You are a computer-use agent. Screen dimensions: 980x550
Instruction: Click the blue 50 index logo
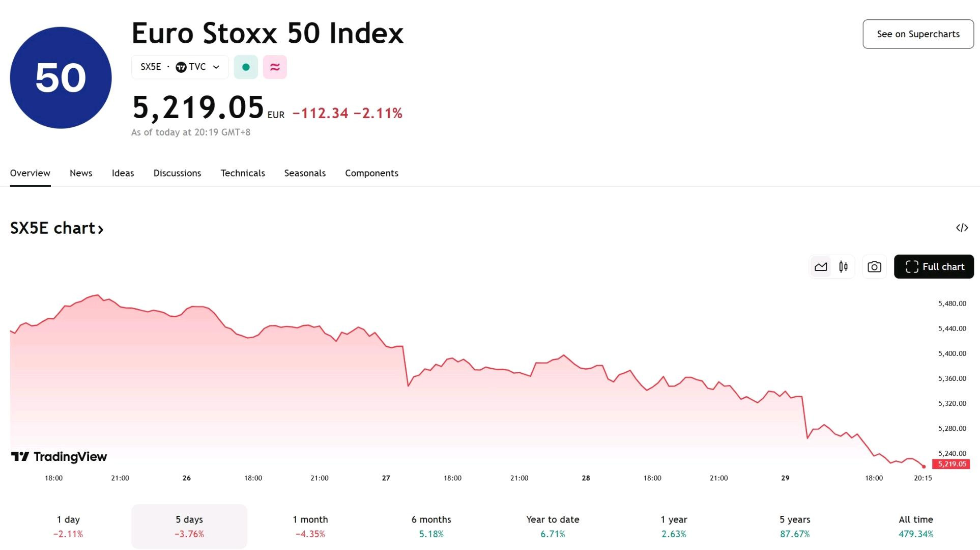(x=61, y=78)
